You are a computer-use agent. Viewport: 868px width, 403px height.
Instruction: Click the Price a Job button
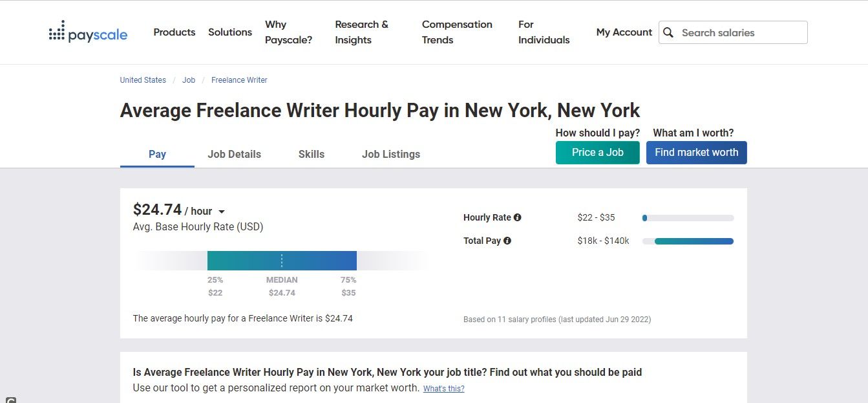597,153
